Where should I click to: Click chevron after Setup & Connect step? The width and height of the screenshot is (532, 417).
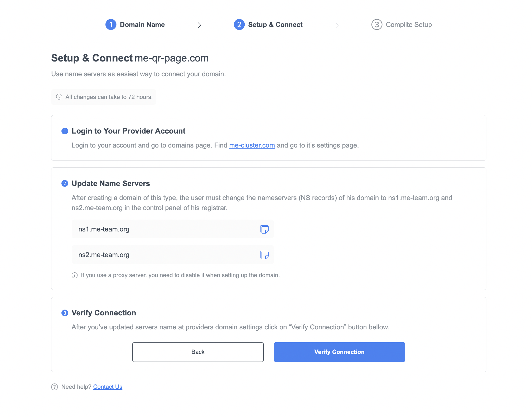337,25
